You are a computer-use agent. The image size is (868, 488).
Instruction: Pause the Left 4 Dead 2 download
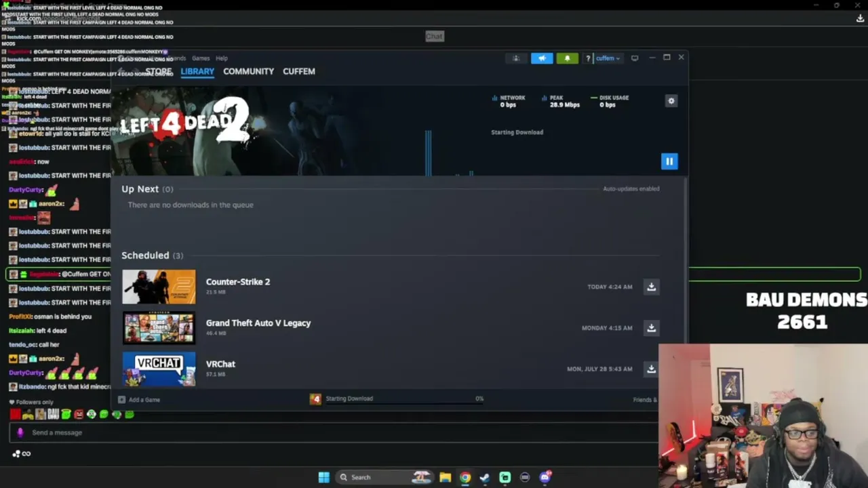669,161
